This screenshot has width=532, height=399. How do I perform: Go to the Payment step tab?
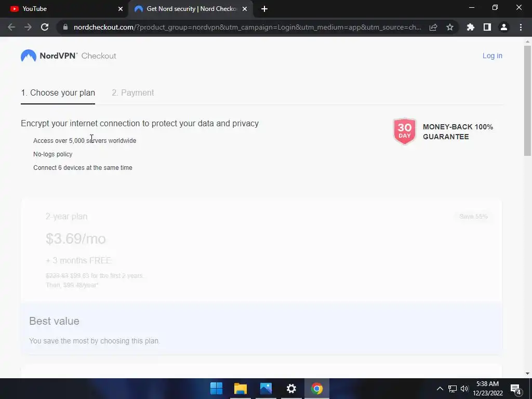point(132,92)
